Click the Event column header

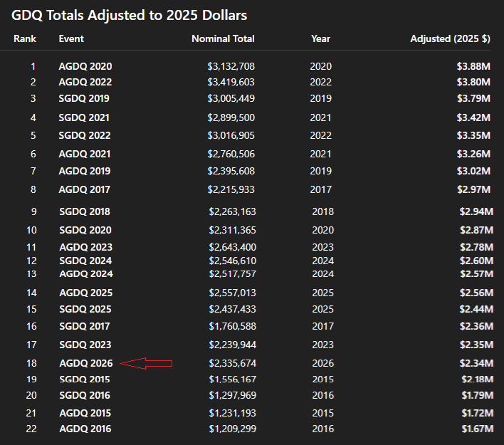tap(71, 39)
